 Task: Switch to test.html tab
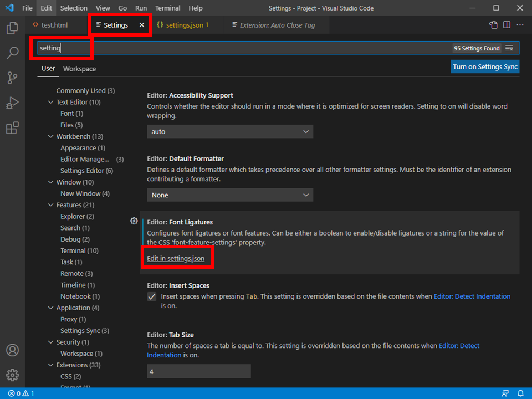[x=54, y=25]
